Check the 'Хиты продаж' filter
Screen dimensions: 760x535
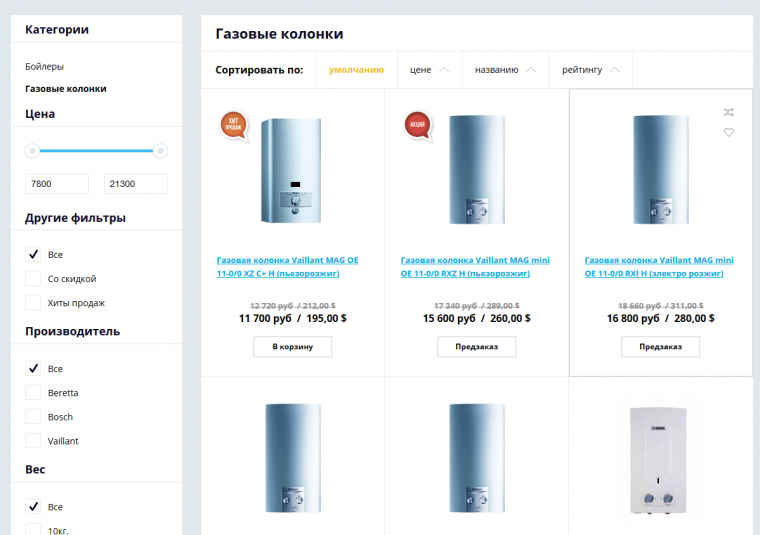click(33, 303)
